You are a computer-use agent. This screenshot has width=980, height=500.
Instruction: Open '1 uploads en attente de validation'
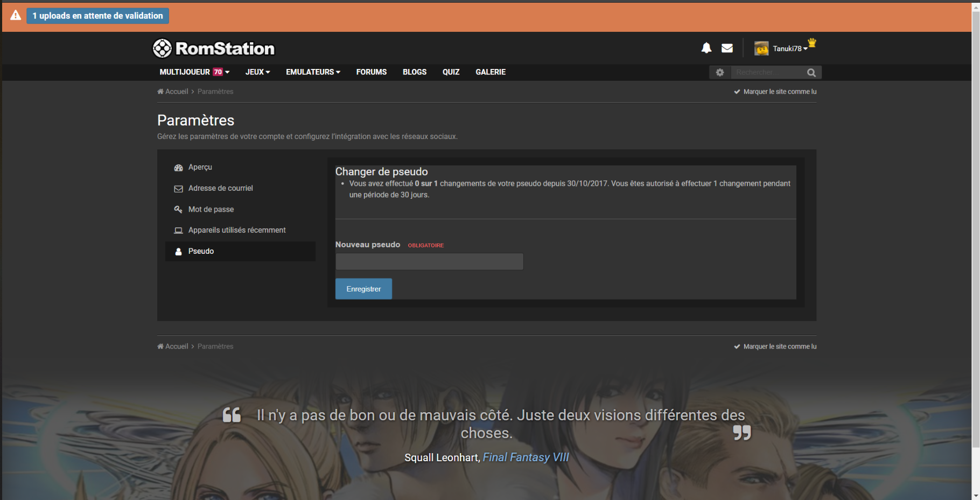point(97,16)
